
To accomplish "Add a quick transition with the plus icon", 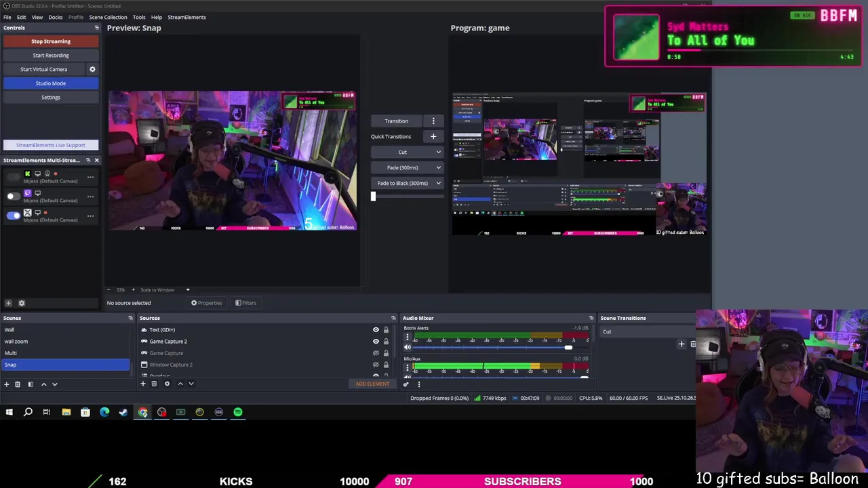I will coord(433,136).
